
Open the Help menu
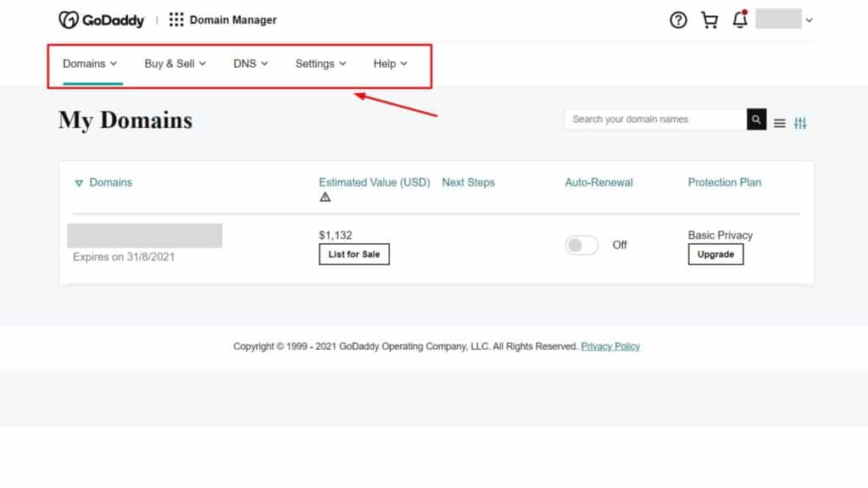[390, 64]
